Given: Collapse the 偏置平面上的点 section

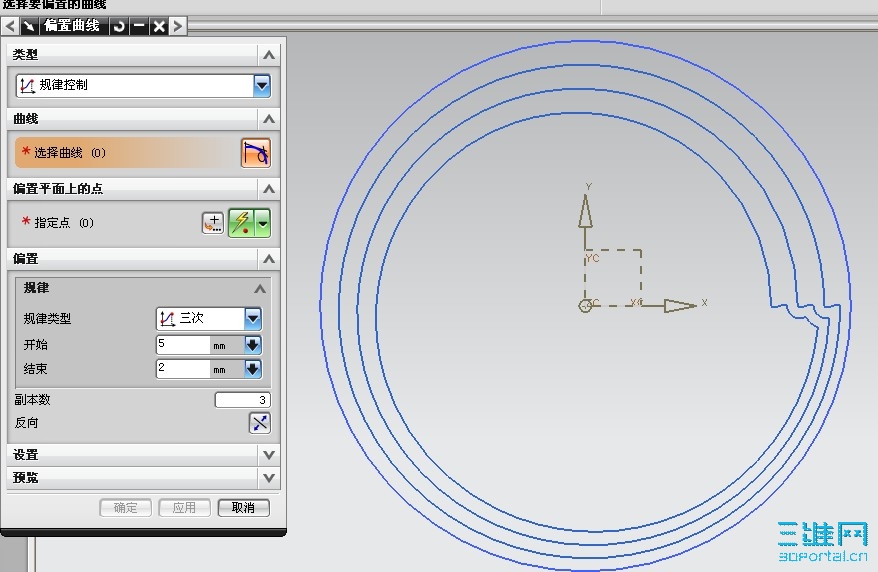Looking at the screenshot, I should [269, 189].
